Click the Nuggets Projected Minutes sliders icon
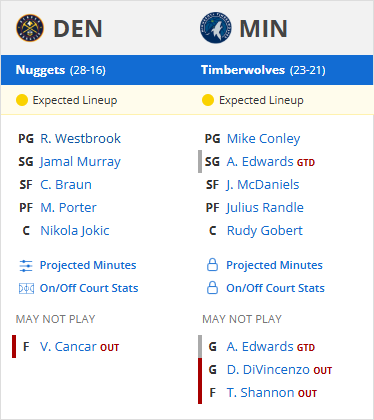Image resolution: width=374 pixels, height=420 pixels. click(26, 266)
